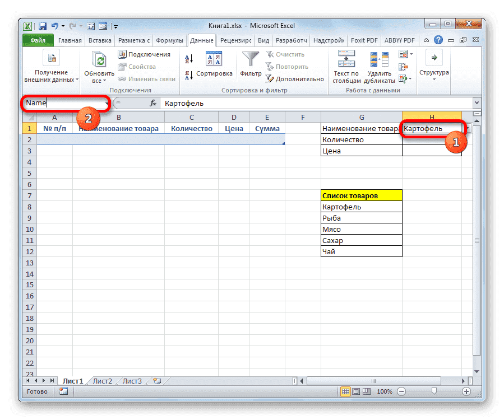Open the Файл menu

37,40
